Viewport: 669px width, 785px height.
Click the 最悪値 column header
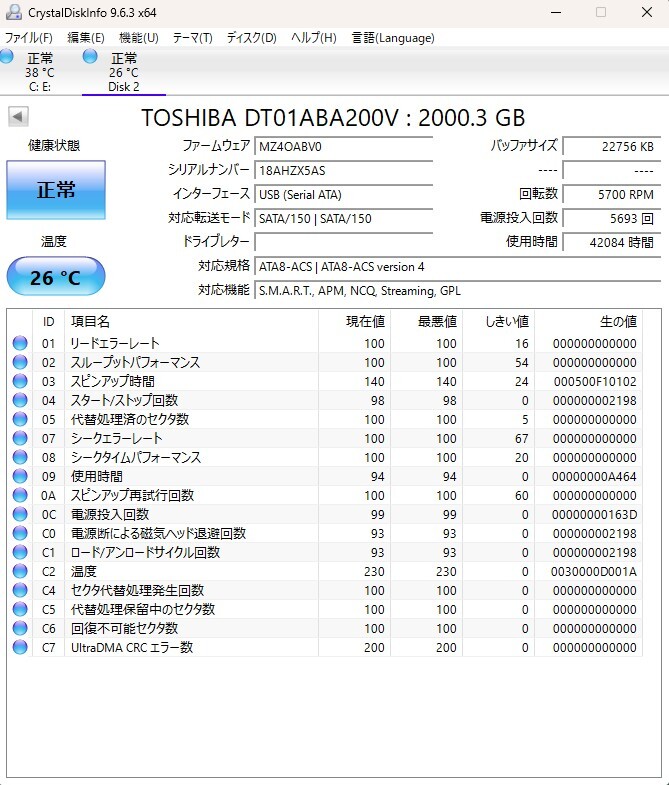tap(427, 321)
